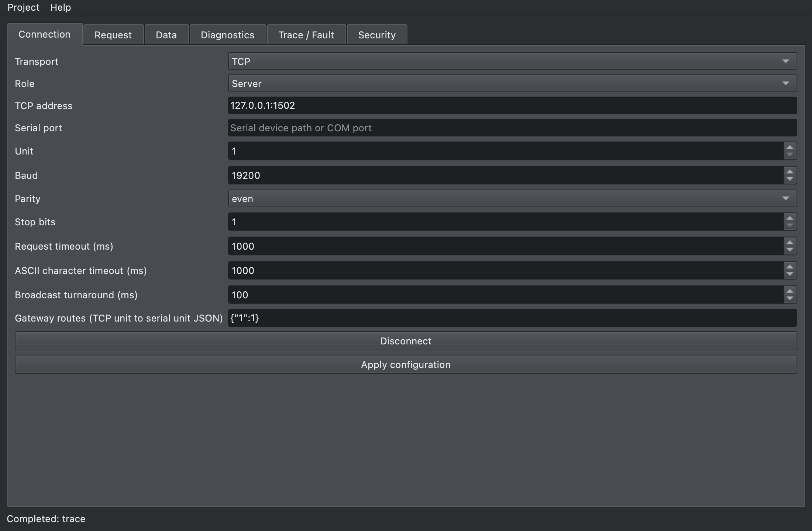Image resolution: width=812 pixels, height=531 pixels.
Task: Click the TCP address field
Action: tap(512, 105)
